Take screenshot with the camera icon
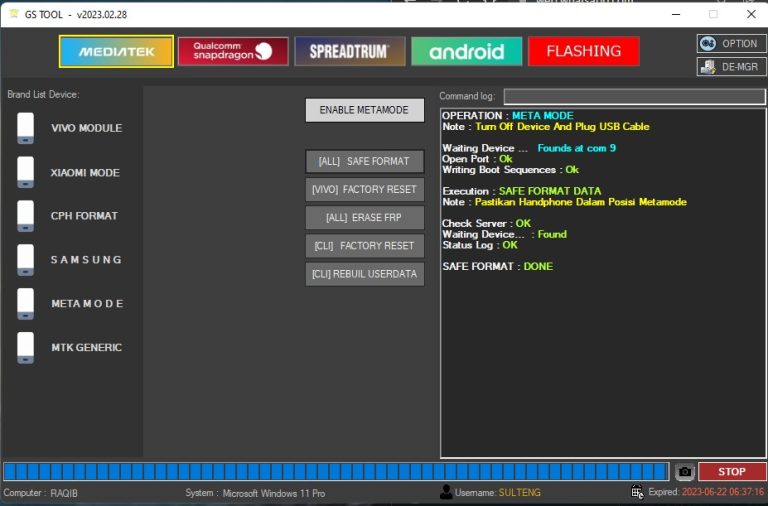The image size is (768, 506). click(x=685, y=472)
